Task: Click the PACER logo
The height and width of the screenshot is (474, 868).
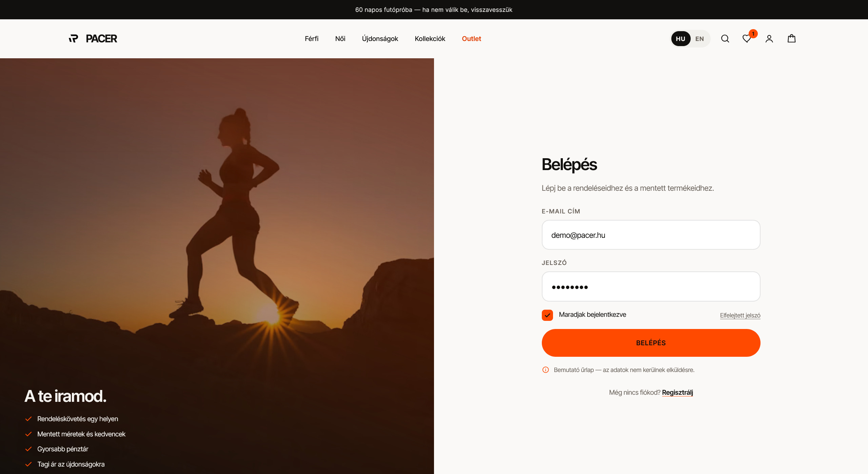Action: [93, 39]
